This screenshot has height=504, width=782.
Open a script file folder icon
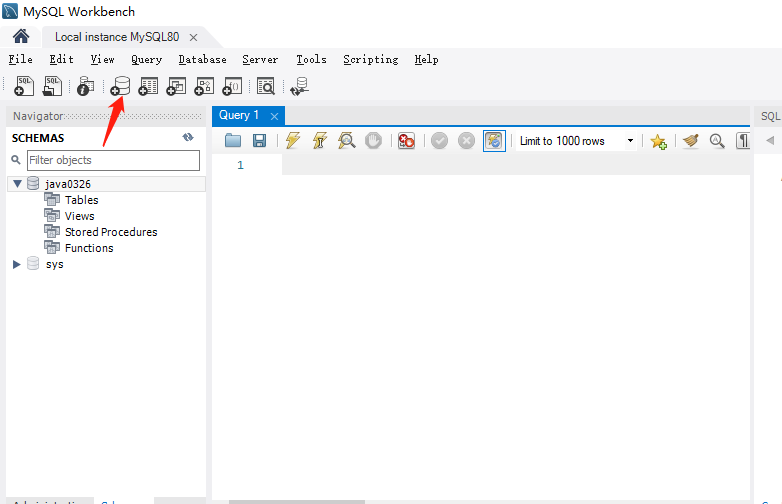(x=233, y=141)
